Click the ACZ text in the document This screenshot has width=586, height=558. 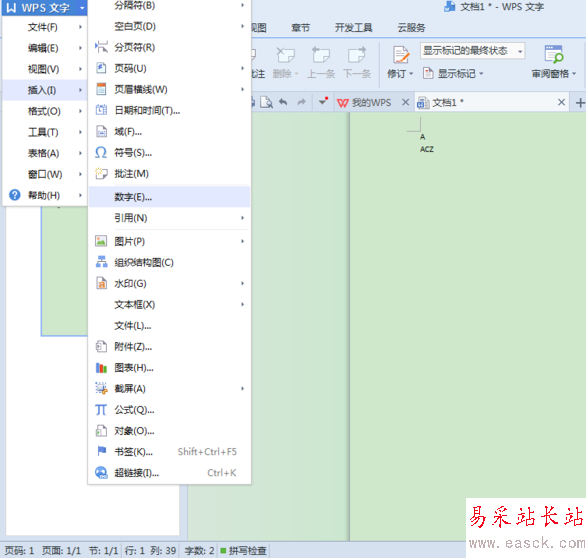[x=427, y=149]
